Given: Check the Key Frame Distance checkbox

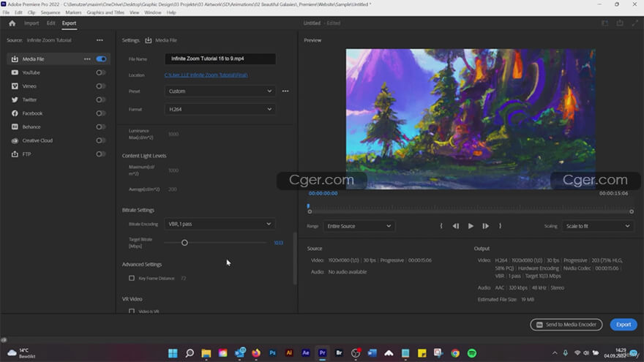Looking at the screenshot, I should click(x=132, y=279).
